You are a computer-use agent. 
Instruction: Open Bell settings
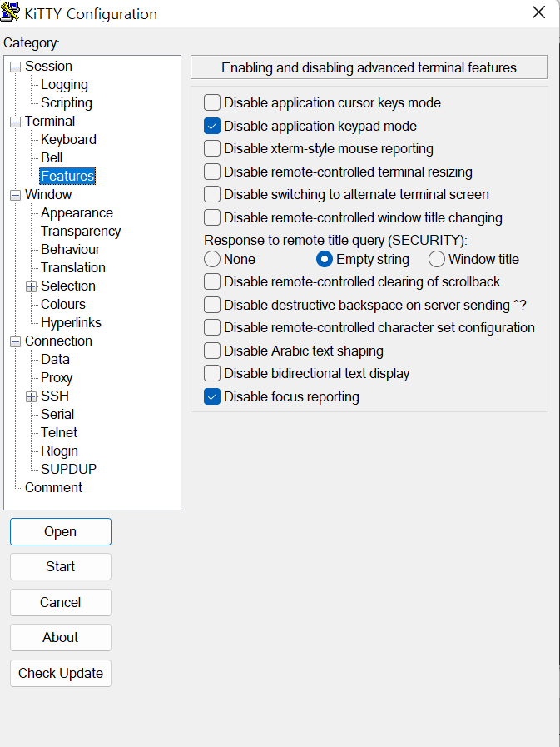coord(52,157)
